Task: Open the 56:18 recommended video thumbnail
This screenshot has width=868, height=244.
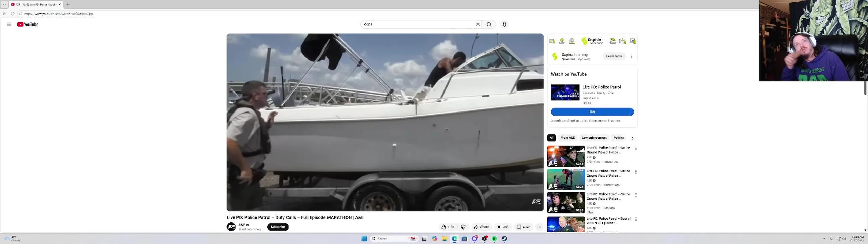Action: [x=566, y=203]
